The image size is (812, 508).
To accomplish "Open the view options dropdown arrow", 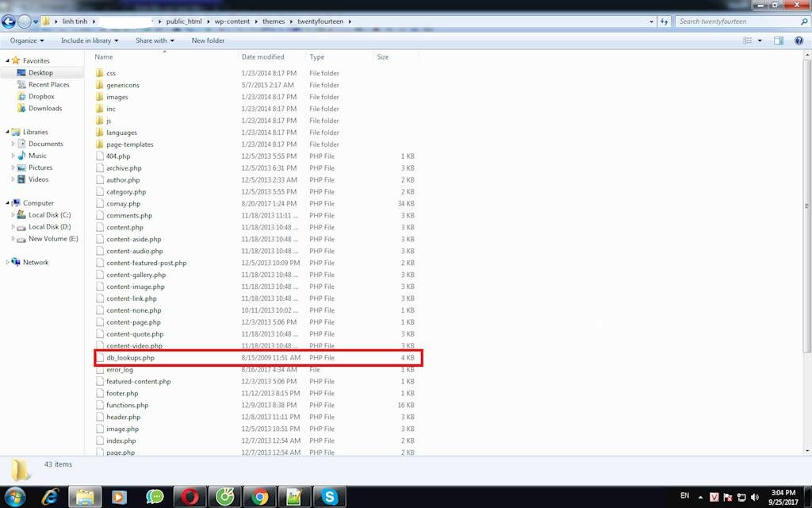I will tap(760, 40).
